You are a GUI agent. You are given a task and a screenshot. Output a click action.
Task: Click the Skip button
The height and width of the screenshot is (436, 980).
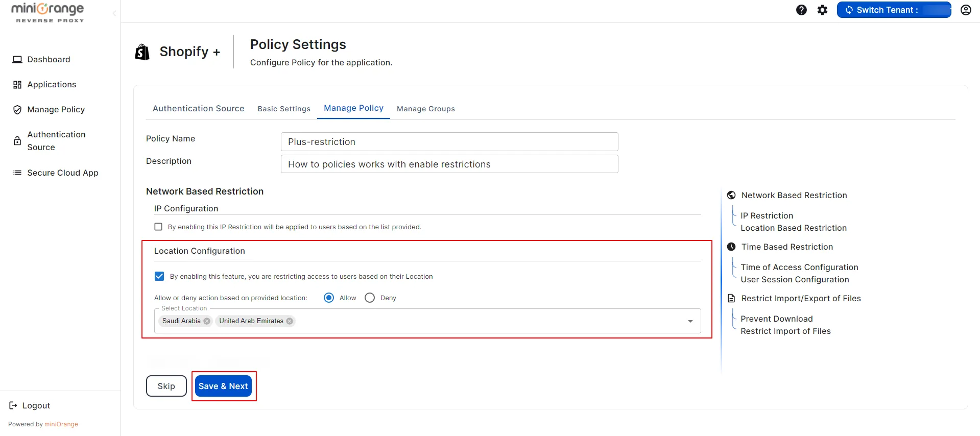(166, 386)
